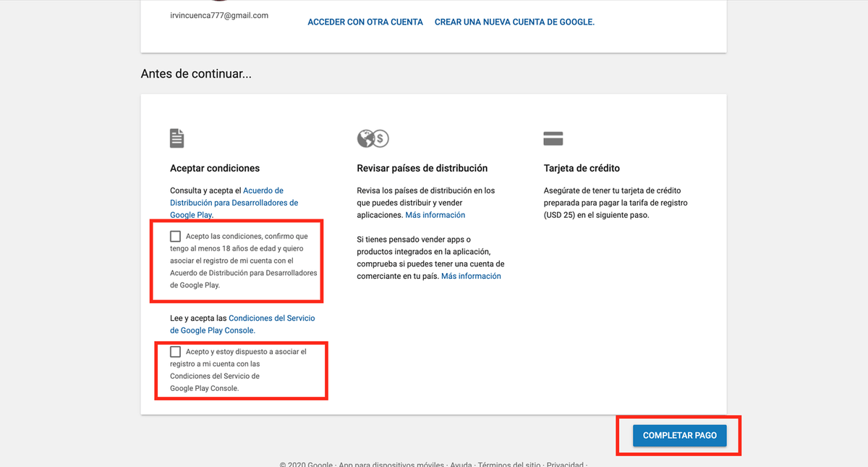Image resolution: width=868 pixels, height=467 pixels.
Task: Open CREAR UNA NUEVA CUENTA DE GOOGLE link
Action: pos(514,22)
